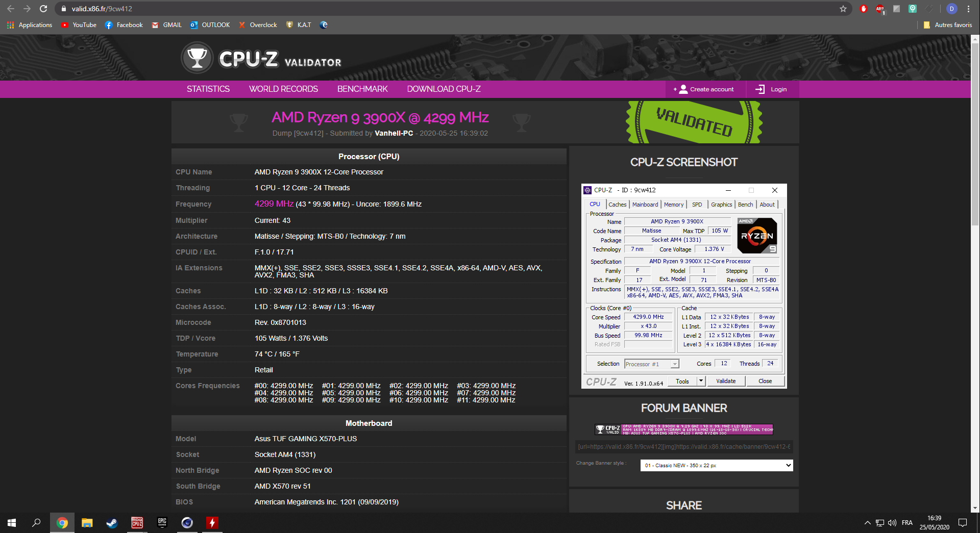The width and height of the screenshot is (980, 533).
Task: Click the AMD Ryzen 9 3900X page title
Action: point(380,117)
